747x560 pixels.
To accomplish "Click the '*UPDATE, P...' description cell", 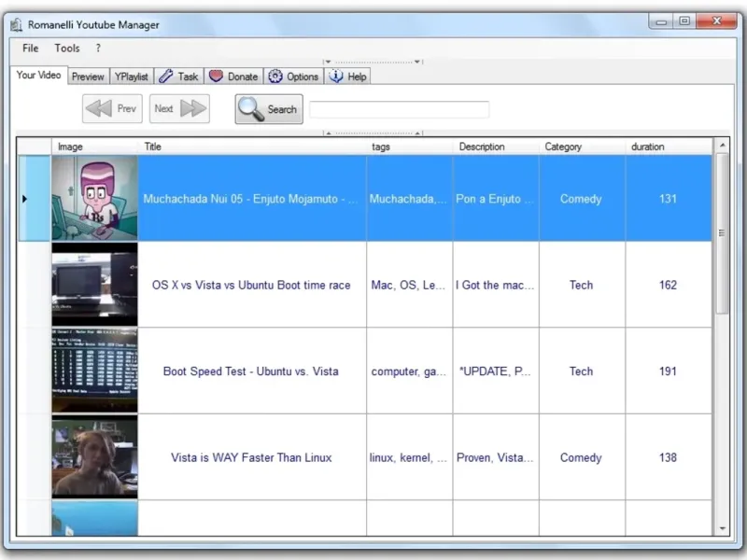I will tap(496, 371).
